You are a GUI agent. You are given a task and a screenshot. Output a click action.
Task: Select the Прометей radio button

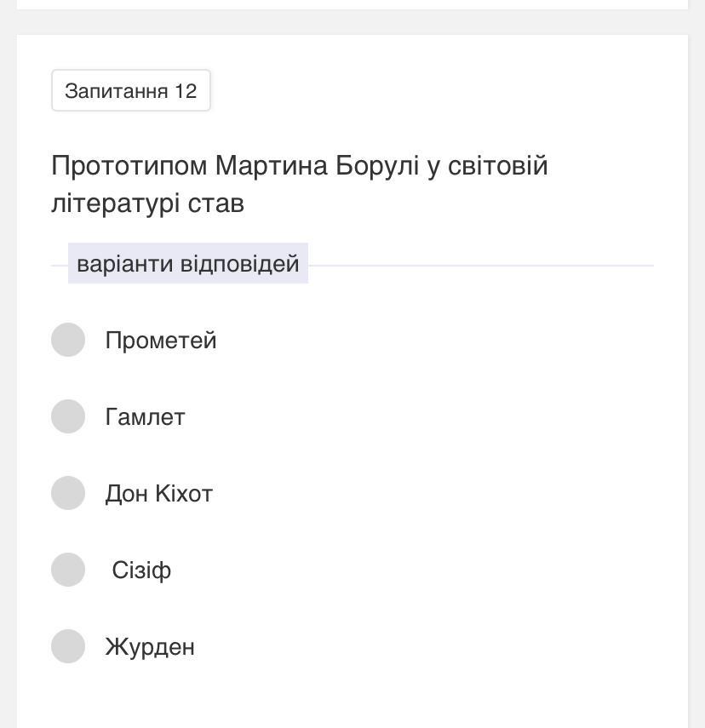pyautogui.click(x=68, y=340)
